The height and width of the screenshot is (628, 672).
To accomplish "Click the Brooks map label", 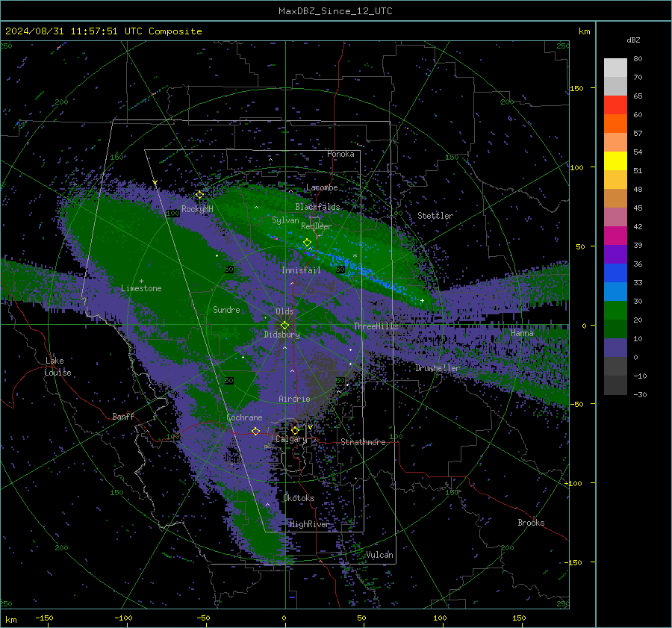I will [x=531, y=523].
